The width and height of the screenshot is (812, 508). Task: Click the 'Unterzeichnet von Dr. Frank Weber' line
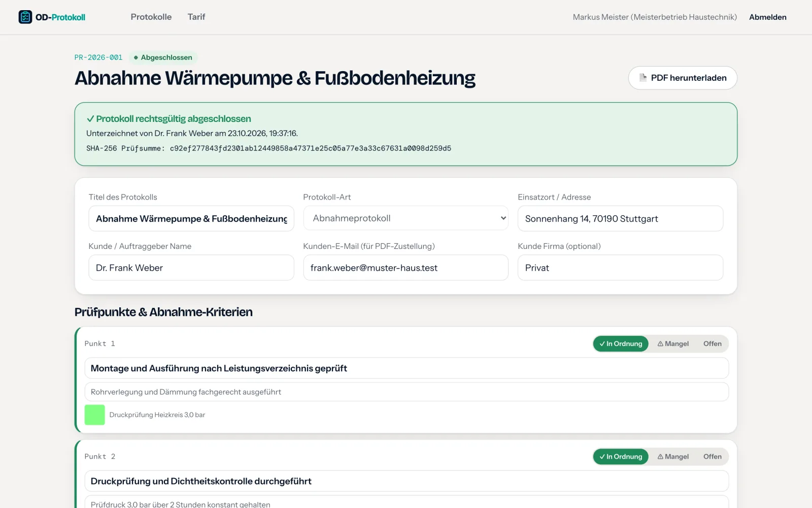point(192,133)
